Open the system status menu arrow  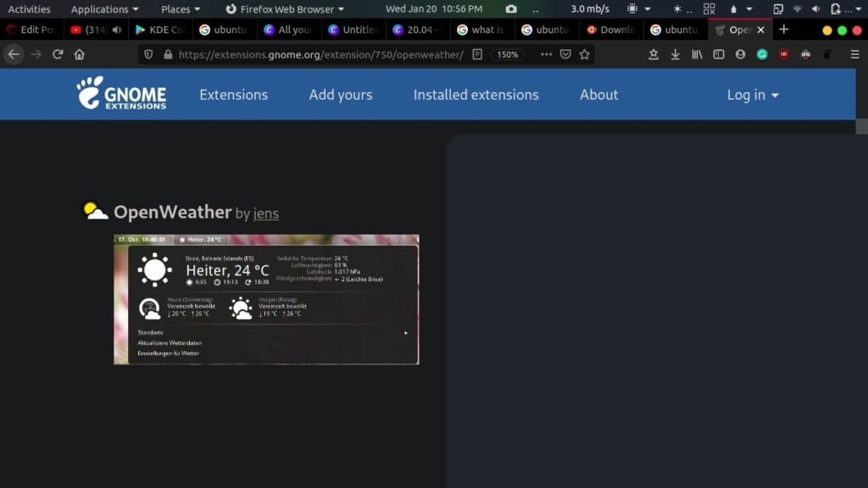tap(859, 8)
